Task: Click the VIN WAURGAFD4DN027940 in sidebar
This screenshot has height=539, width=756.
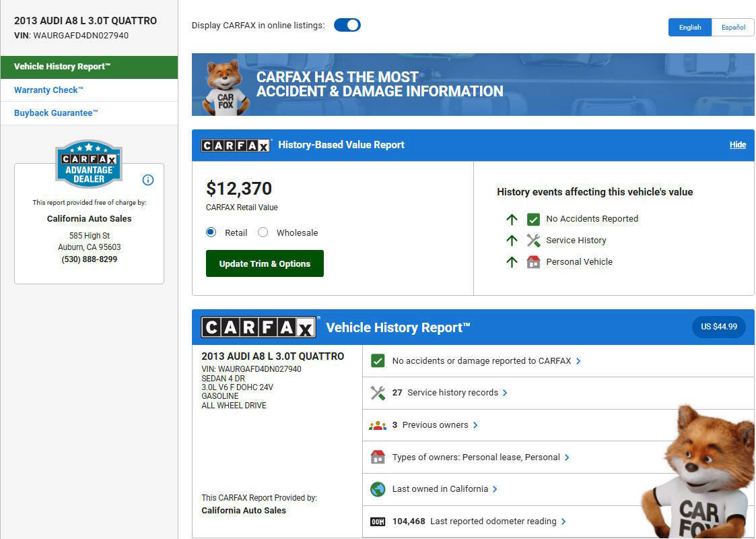Action: 71,35
